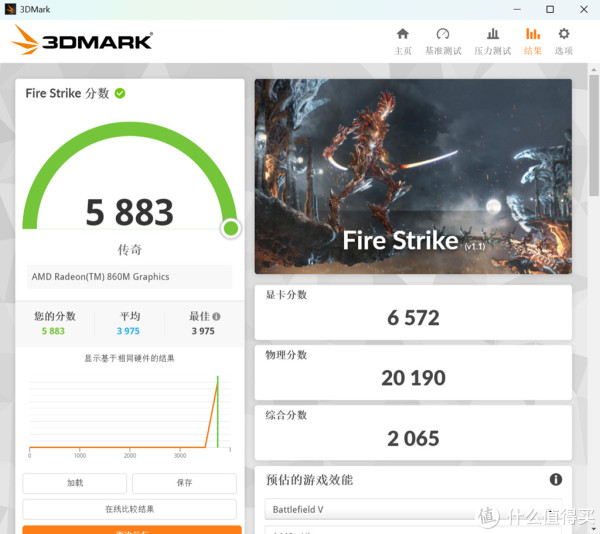
Task: Go to Benchmarks (基准测试) section
Action: pyautogui.click(x=443, y=41)
